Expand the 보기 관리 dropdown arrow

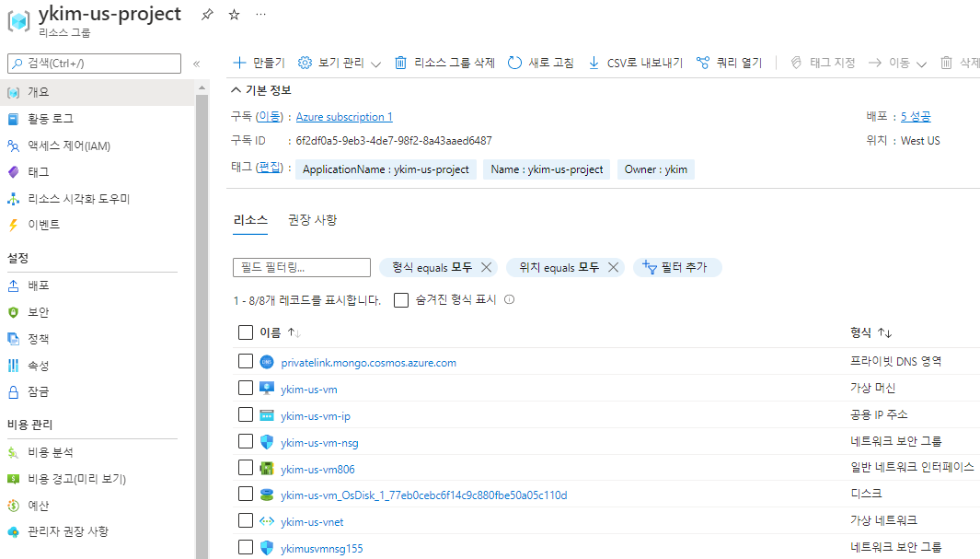pyautogui.click(x=375, y=64)
